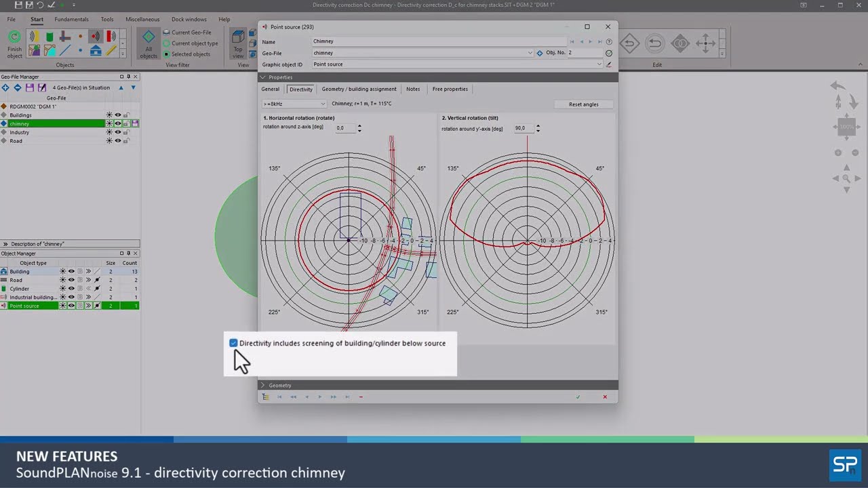Screen dimensions: 868x488
Task: Move Geo-File up with the blue arrow
Action: (x=121, y=87)
